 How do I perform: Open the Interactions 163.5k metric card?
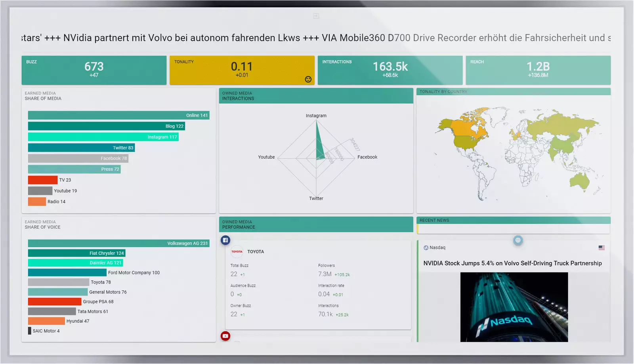390,70
